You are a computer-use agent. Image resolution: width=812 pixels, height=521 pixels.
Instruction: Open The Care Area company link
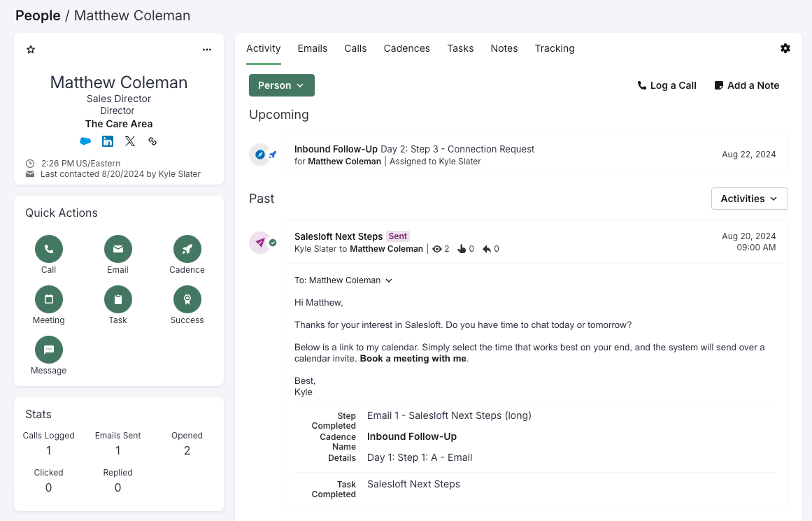(119, 124)
